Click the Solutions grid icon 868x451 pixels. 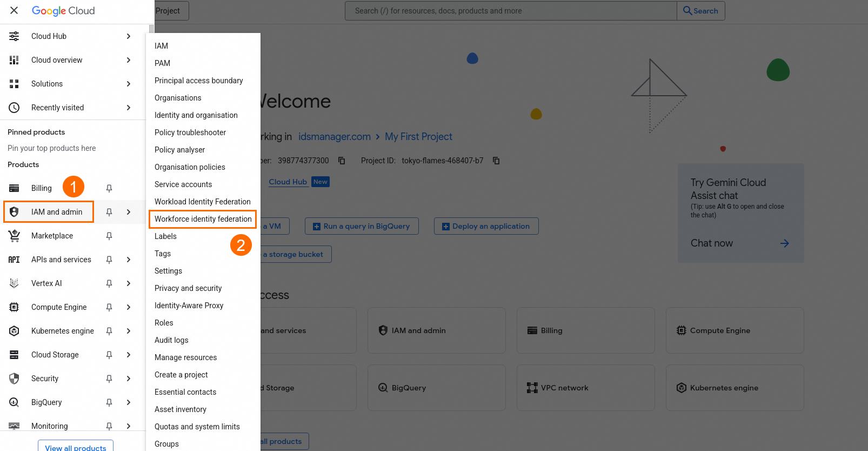pos(14,84)
